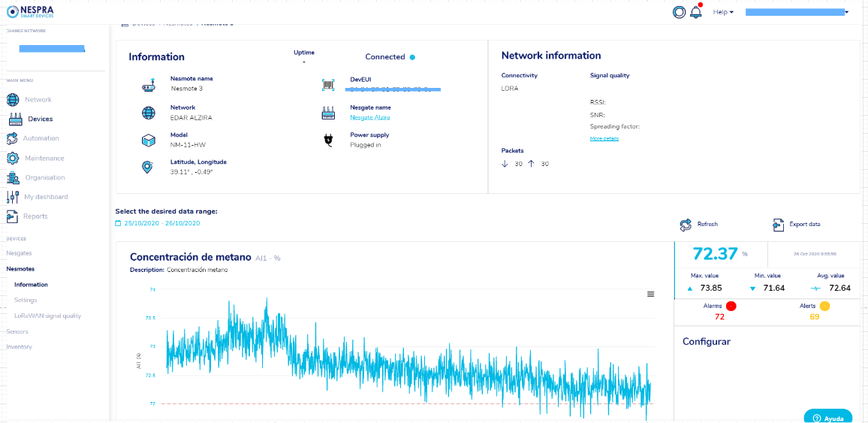Click the Export data icon
This screenshot has height=423, width=868.
778,225
